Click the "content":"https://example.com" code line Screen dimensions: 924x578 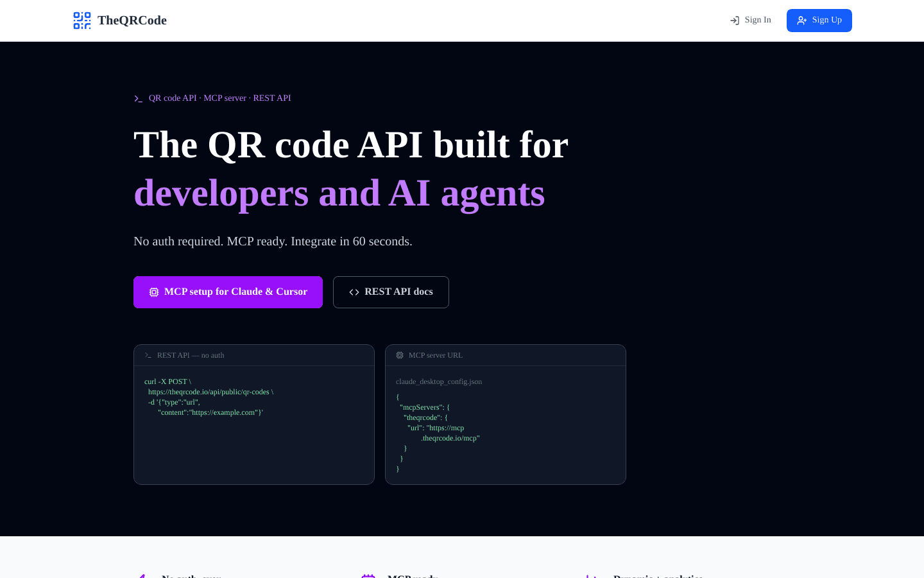point(210,412)
